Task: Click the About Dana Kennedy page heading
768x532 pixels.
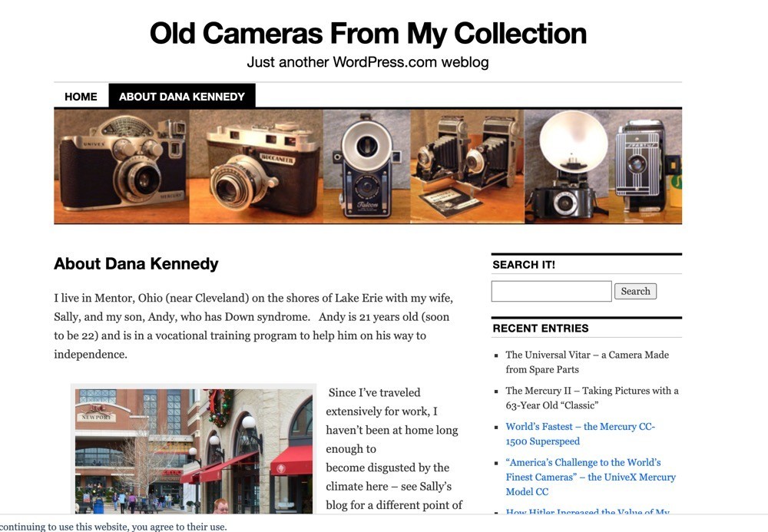Action: (136, 264)
